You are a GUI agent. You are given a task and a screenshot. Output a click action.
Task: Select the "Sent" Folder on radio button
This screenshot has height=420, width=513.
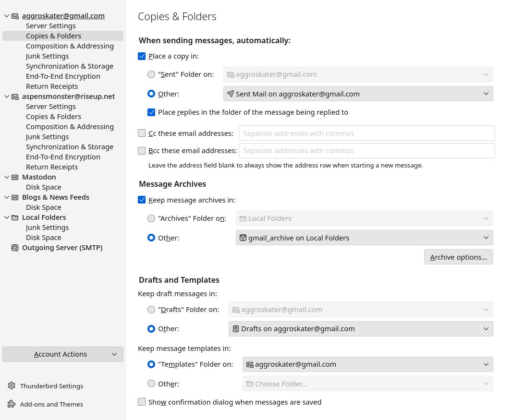click(151, 74)
